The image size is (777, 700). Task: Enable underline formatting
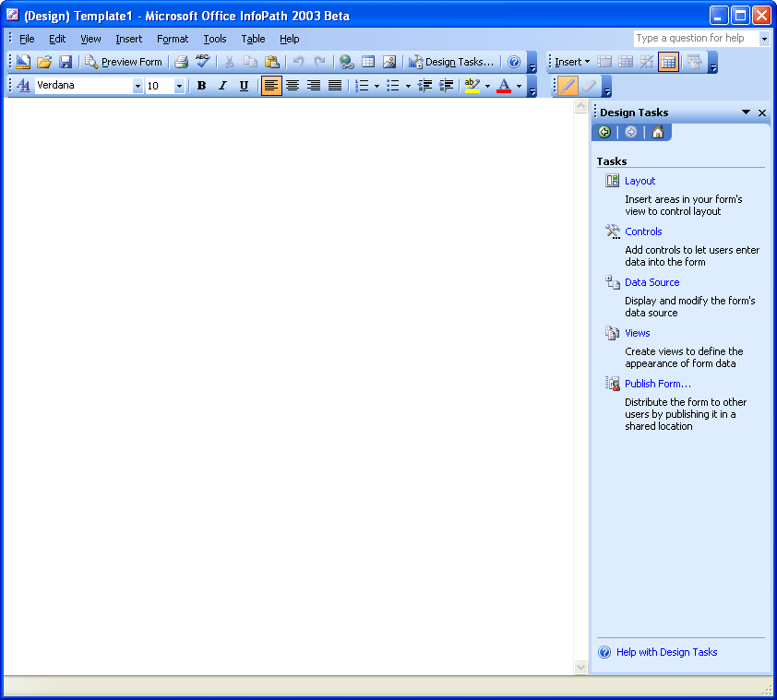pyautogui.click(x=244, y=85)
